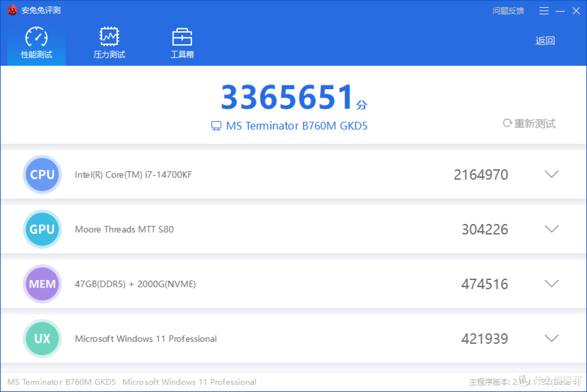The height and width of the screenshot is (392, 587).
Task: Click the green UX badge icon
Action: click(42, 339)
